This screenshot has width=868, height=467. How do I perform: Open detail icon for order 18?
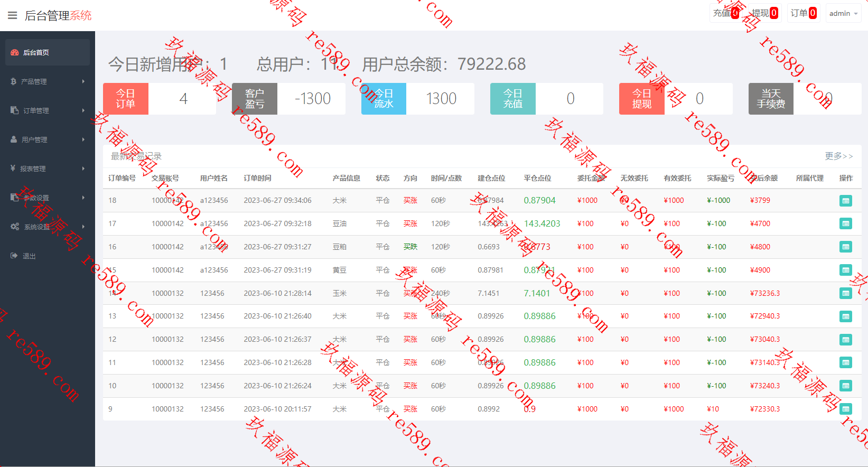846,201
